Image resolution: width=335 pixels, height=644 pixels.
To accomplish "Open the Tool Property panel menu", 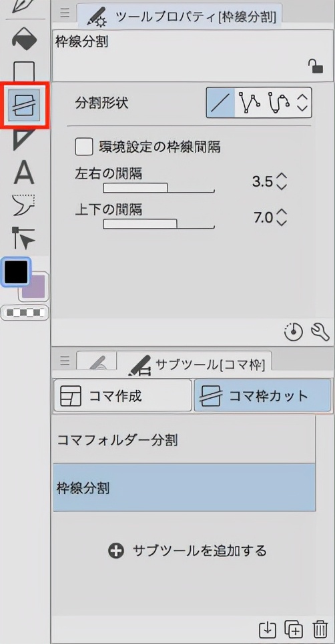I will 65,13.
